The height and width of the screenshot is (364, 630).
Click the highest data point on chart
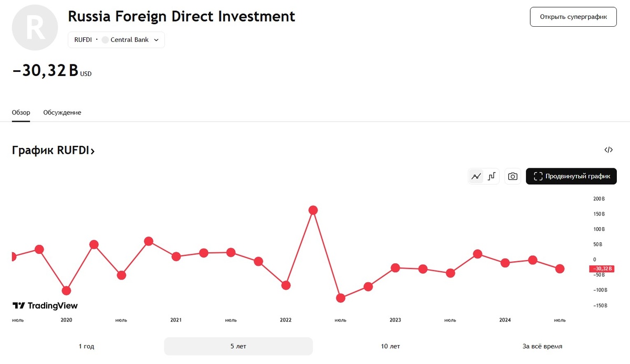pos(313,210)
